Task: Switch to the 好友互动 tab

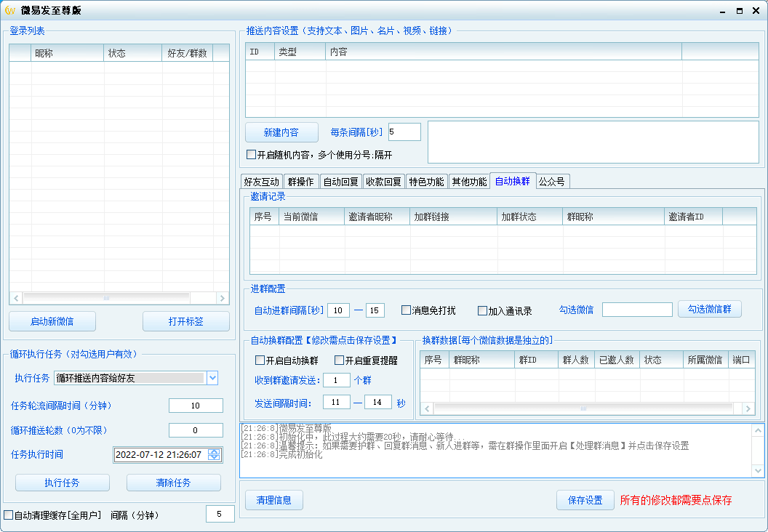Action: click(x=262, y=182)
